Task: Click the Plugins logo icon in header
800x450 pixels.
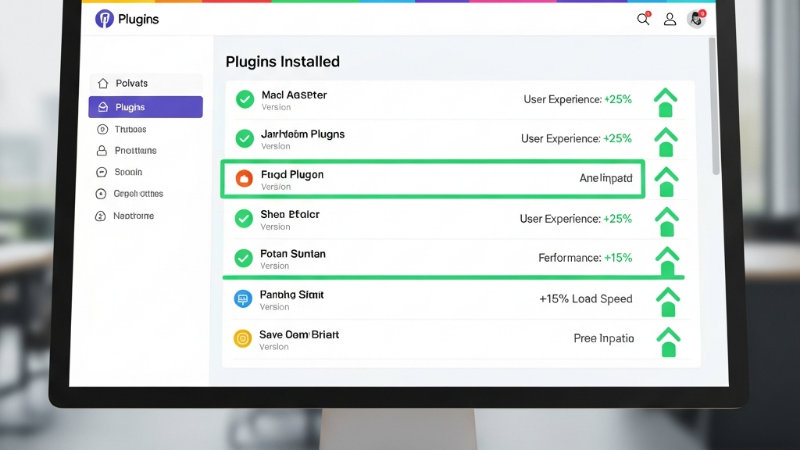Action: [x=104, y=19]
